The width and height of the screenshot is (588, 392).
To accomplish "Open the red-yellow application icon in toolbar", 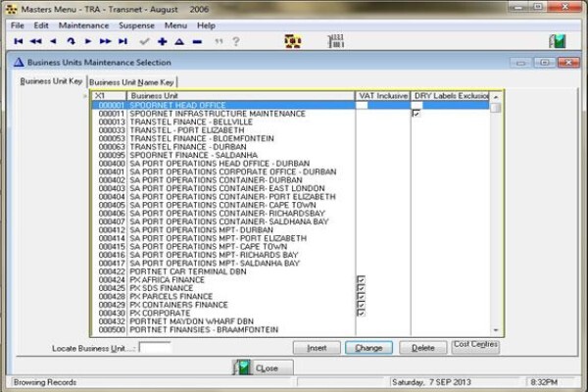I will [293, 41].
